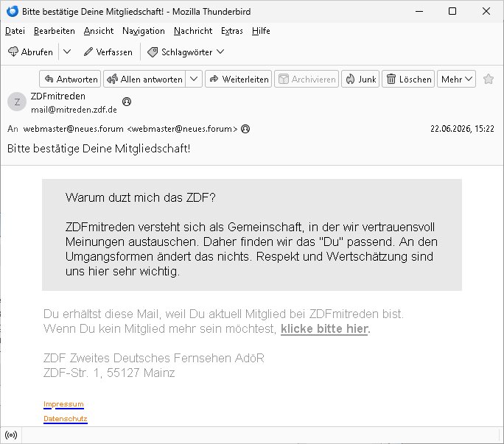This screenshot has height=444, width=504.
Task: Click text 'ZDF Zweites Deutsches Fernsehen AdöR'
Action: (154, 358)
